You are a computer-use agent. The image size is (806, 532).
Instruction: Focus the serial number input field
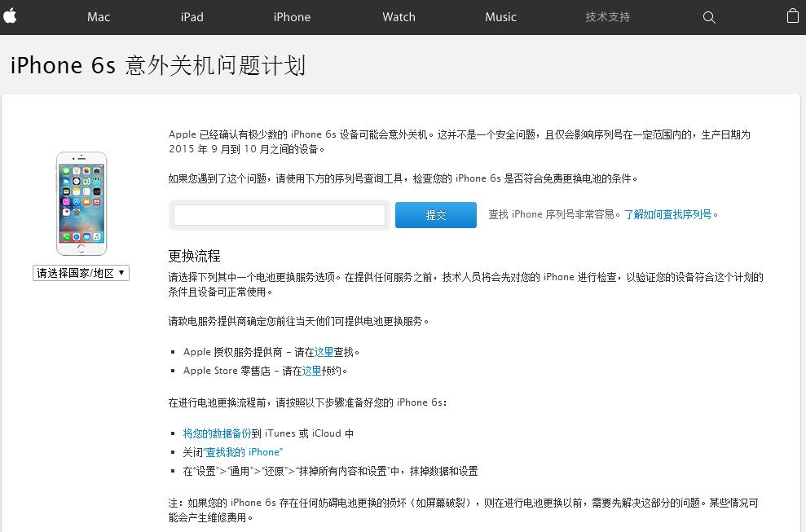tap(279, 215)
